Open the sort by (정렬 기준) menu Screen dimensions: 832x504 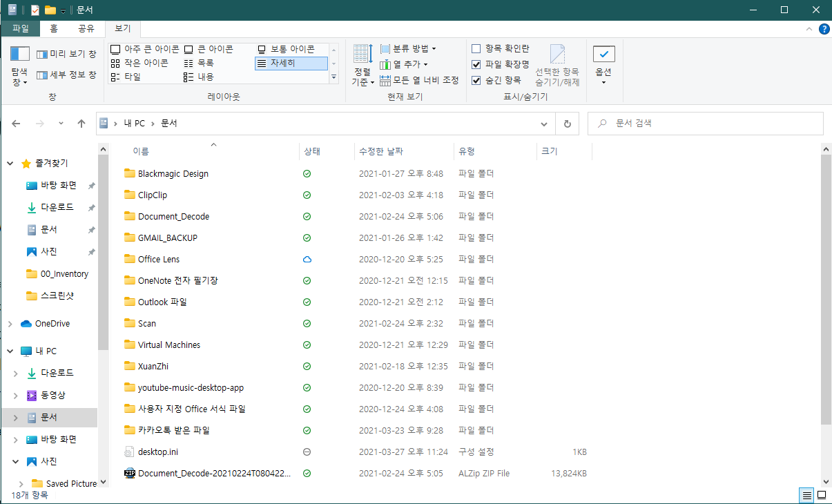click(363, 66)
